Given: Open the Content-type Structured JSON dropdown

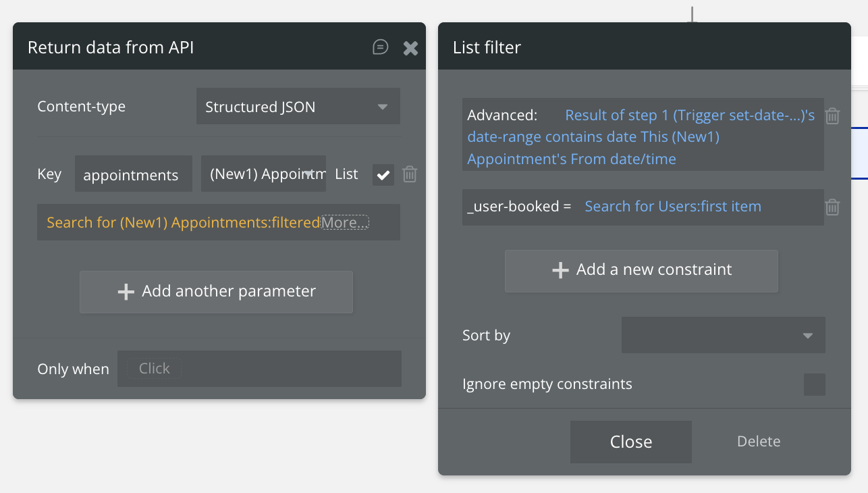Looking at the screenshot, I should 298,107.
